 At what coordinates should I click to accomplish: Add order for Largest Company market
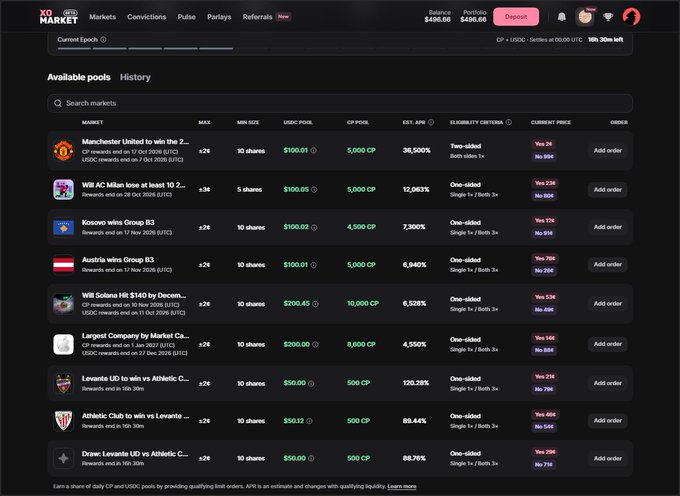608,344
